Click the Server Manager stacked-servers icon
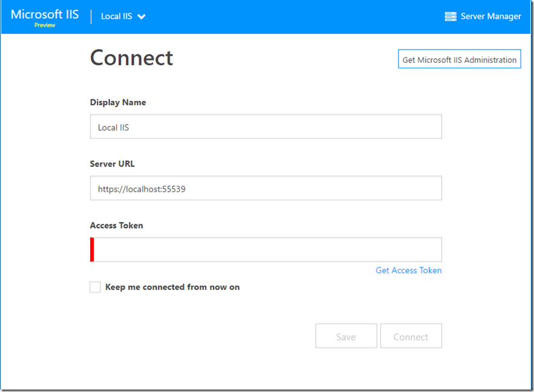The width and height of the screenshot is (534, 392). click(450, 16)
